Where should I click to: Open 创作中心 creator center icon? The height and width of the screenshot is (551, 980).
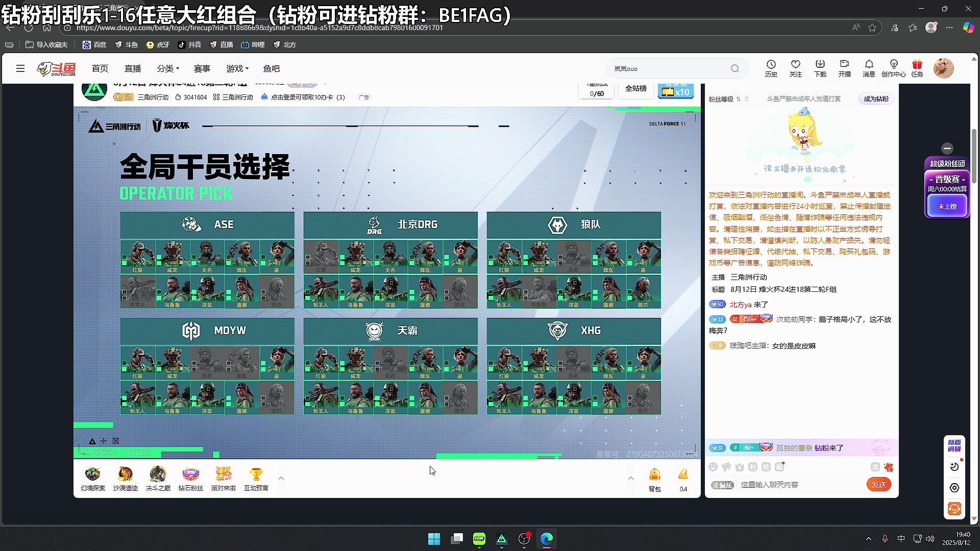pos(893,68)
